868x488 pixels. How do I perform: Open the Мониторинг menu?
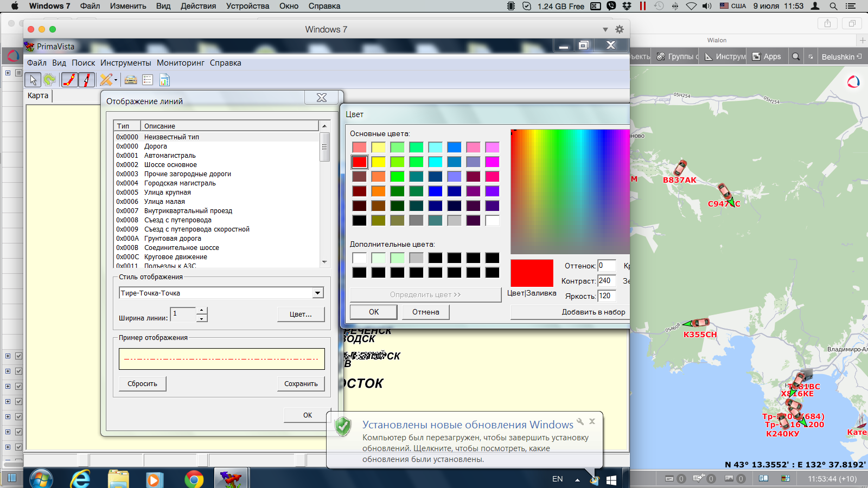[181, 63]
